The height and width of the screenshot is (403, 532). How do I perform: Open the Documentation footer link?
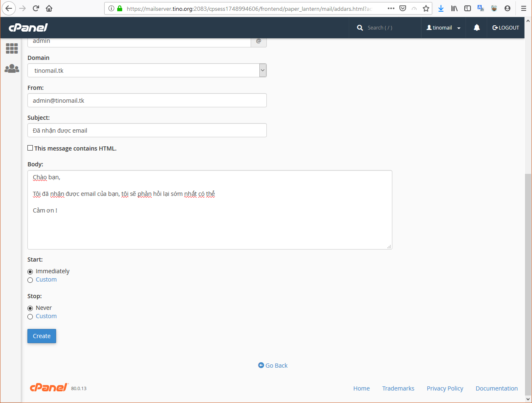497,388
